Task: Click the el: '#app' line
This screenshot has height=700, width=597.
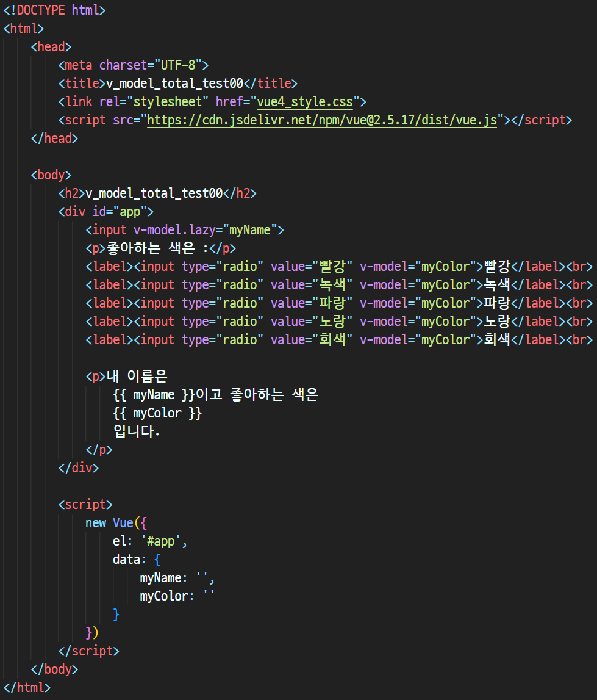Action: pyautogui.click(x=150, y=541)
